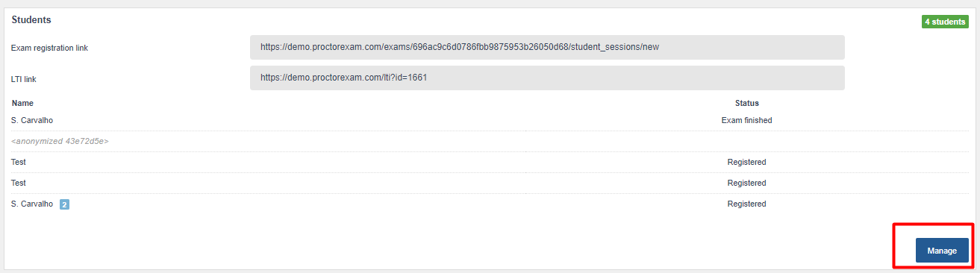Click the empty status cell of the anonymized student
Viewport: 980px width, 273px height.
pos(746,141)
